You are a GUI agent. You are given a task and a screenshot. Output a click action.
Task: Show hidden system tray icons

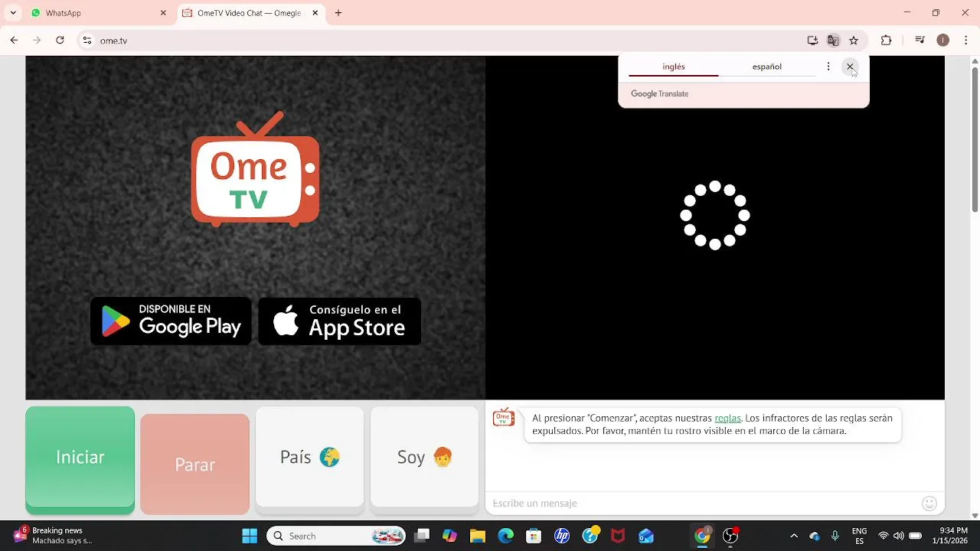coord(794,536)
